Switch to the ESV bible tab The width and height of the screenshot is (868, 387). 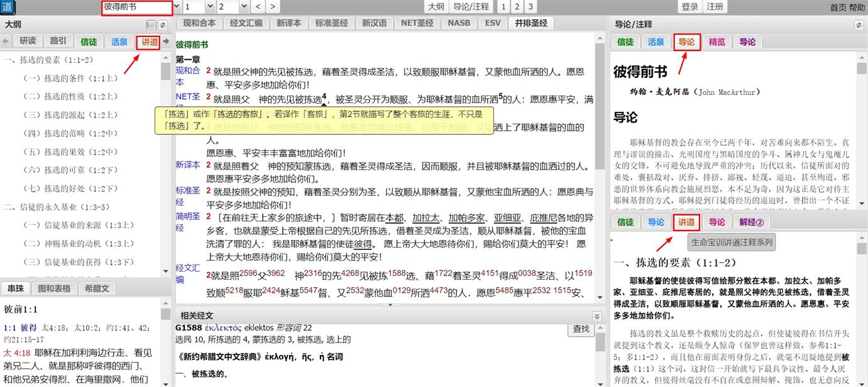click(493, 23)
